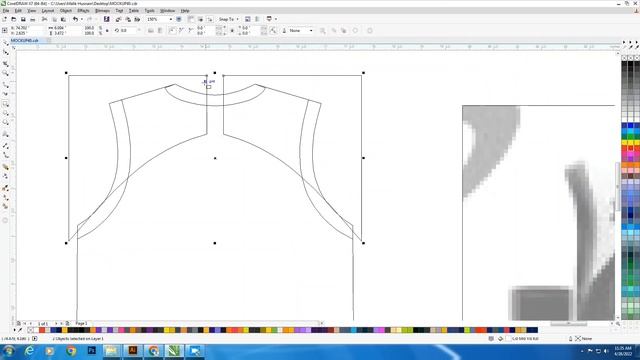Image resolution: width=640 pixels, height=360 pixels.
Task: Click the Export icon
Action: [128, 19]
